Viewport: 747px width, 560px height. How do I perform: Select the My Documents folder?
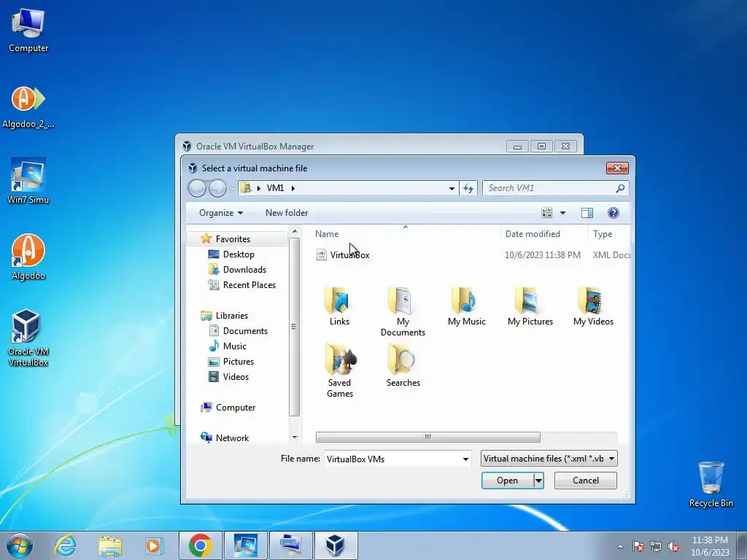tap(403, 312)
